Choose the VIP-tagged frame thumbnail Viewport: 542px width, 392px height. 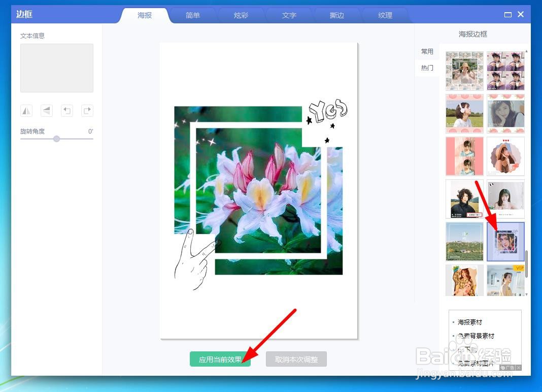(x=505, y=280)
